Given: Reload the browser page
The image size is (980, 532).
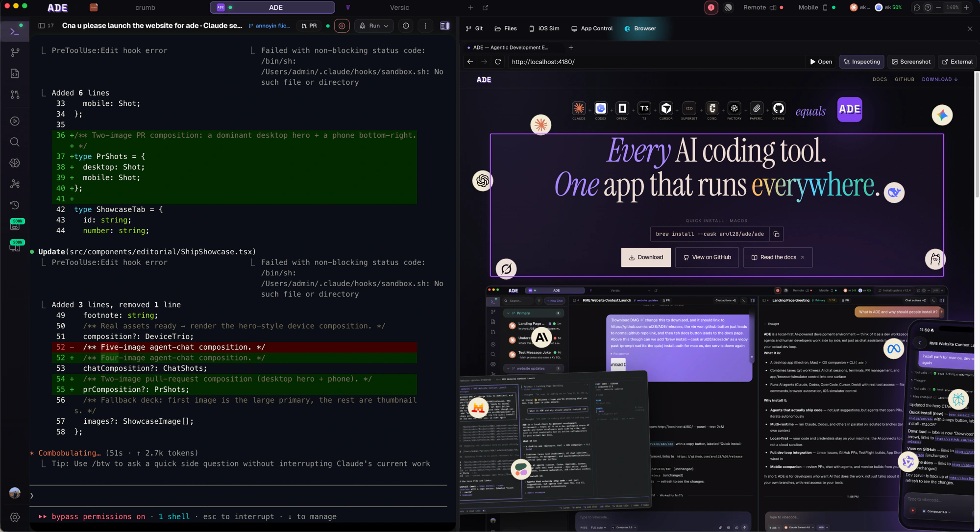Looking at the screenshot, I should point(498,62).
